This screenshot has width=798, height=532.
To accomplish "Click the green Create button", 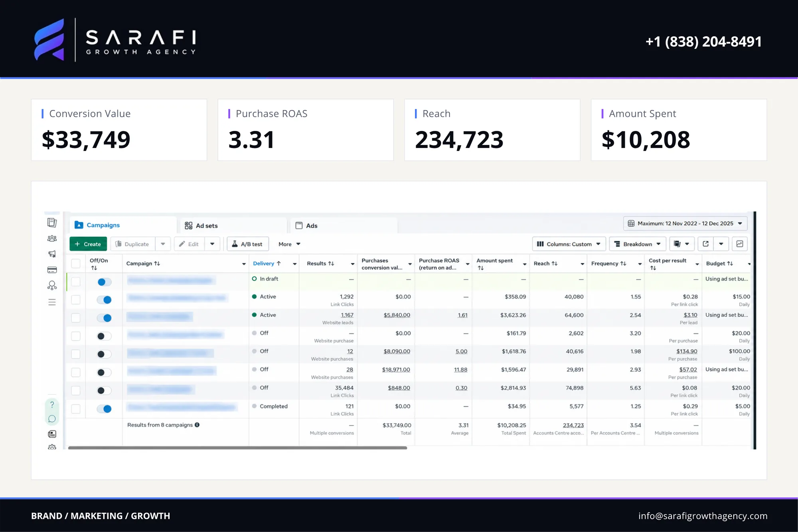I will click(x=88, y=244).
